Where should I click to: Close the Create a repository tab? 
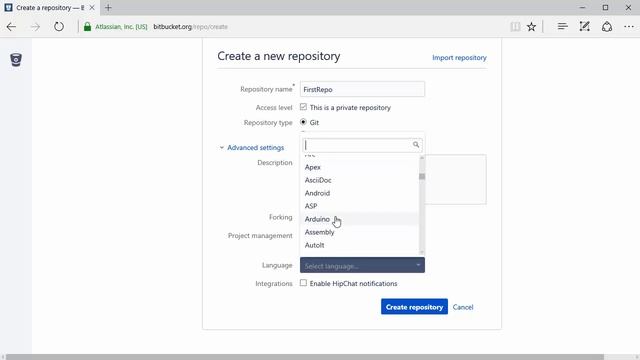(92, 7)
